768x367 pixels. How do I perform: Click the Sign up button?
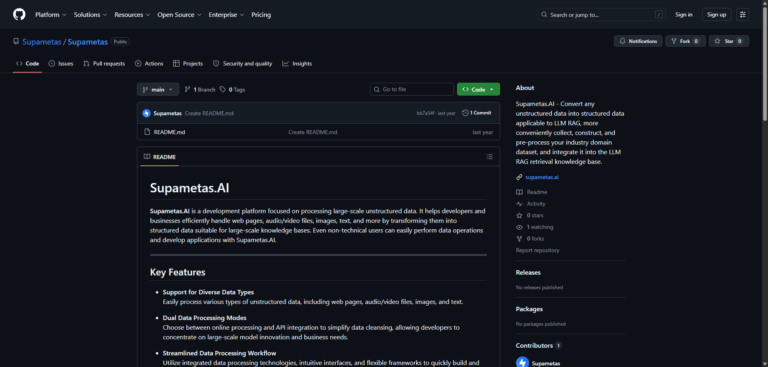click(x=717, y=15)
